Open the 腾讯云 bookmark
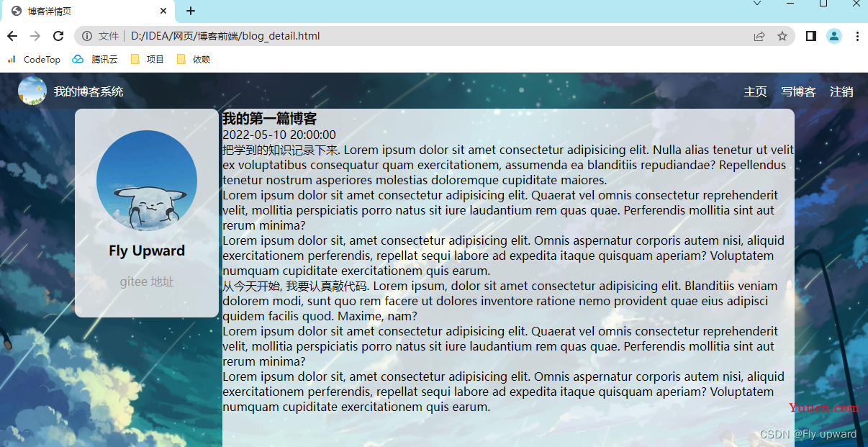Screen dimensions: 868x447 click(x=95, y=60)
